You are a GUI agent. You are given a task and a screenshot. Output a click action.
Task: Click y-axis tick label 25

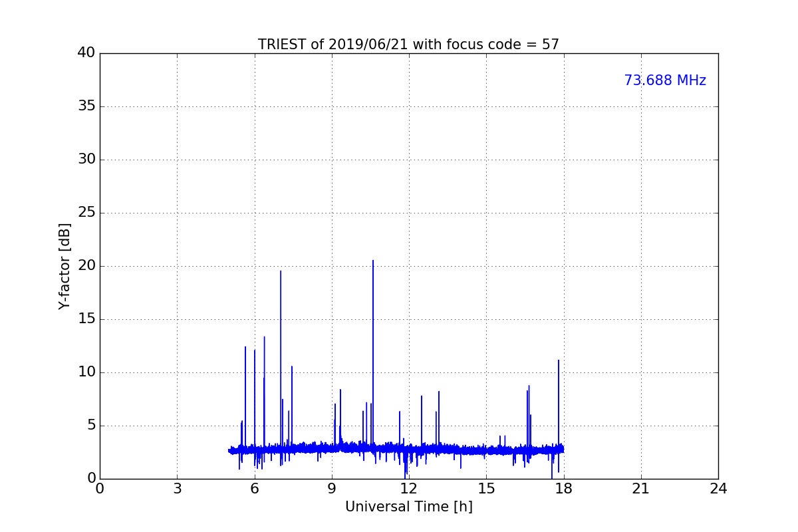[x=86, y=213]
